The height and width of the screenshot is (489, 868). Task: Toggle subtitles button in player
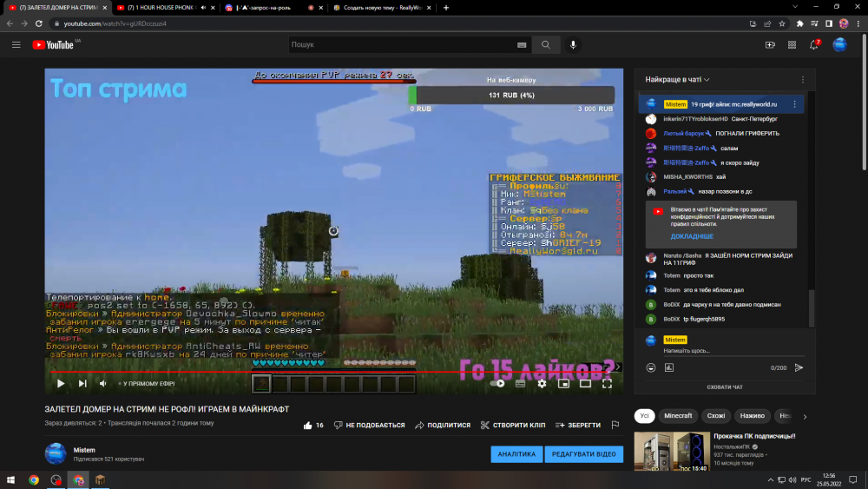(520, 383)
